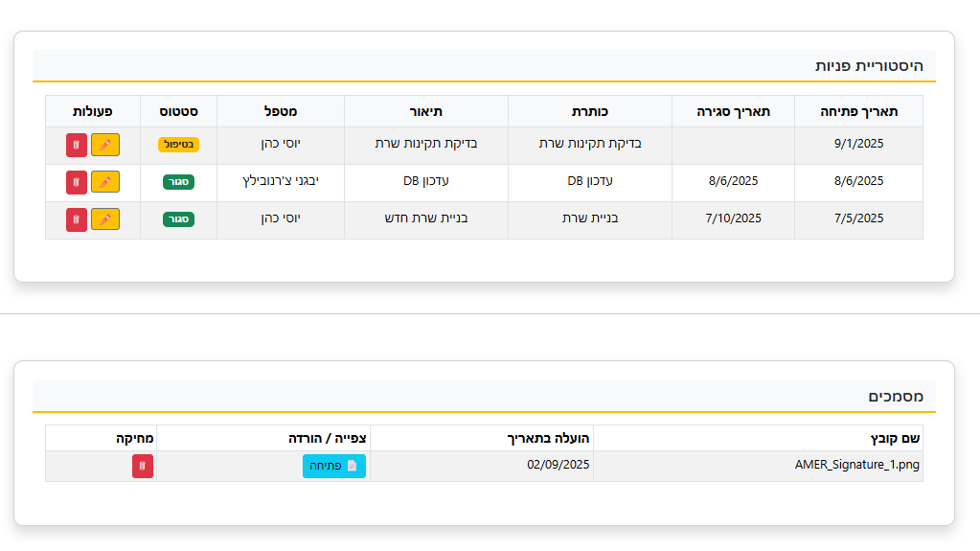Select opening date 9/1/2025 cell

[858, 144]
